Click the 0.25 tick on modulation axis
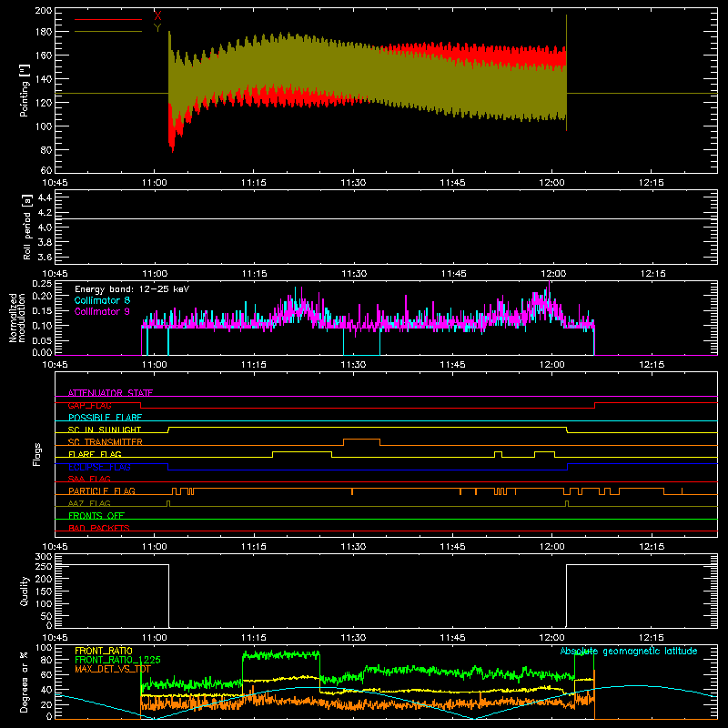 pos(42,283)
